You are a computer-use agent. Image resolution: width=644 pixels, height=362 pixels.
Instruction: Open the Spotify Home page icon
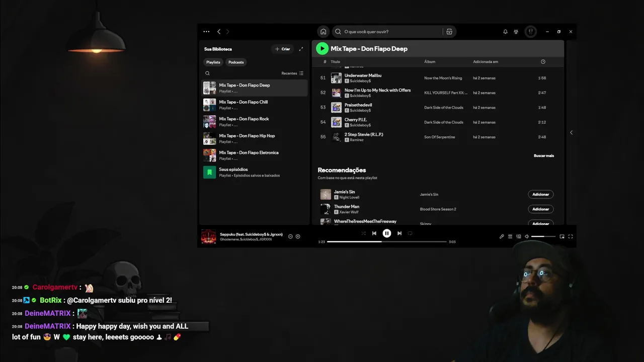323,32
